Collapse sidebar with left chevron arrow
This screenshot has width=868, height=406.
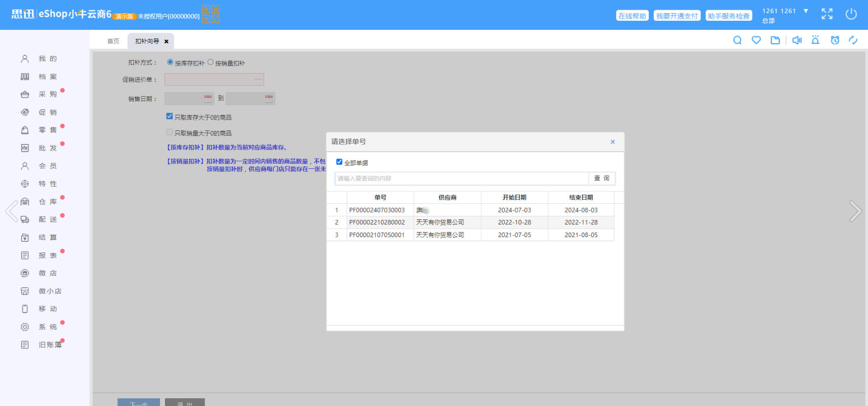(12, 211)
